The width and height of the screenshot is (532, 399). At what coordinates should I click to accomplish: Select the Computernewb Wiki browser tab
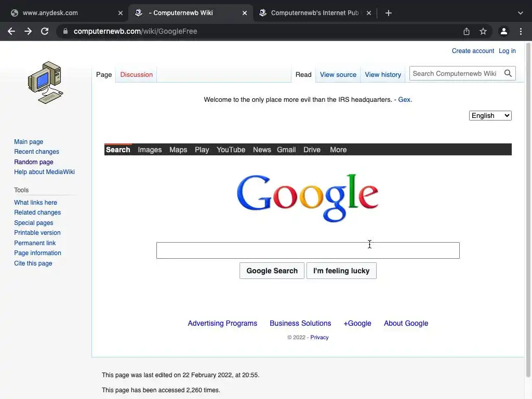[190, 13]
